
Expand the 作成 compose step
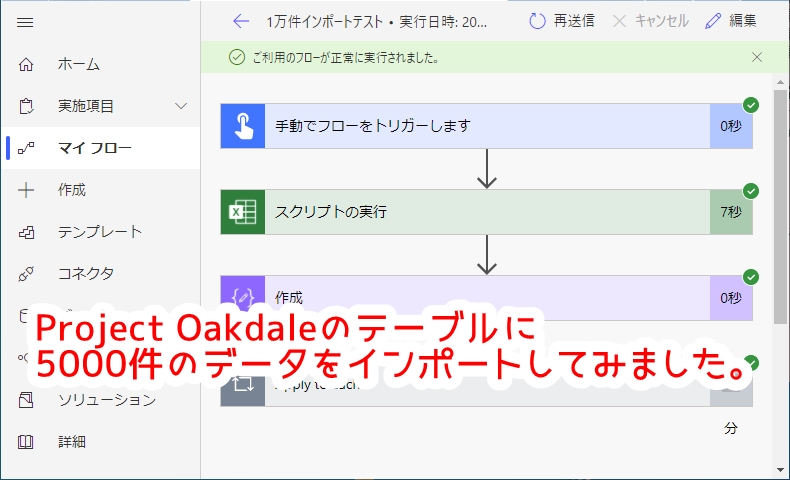pyautogui.click(x=487, y=298)
